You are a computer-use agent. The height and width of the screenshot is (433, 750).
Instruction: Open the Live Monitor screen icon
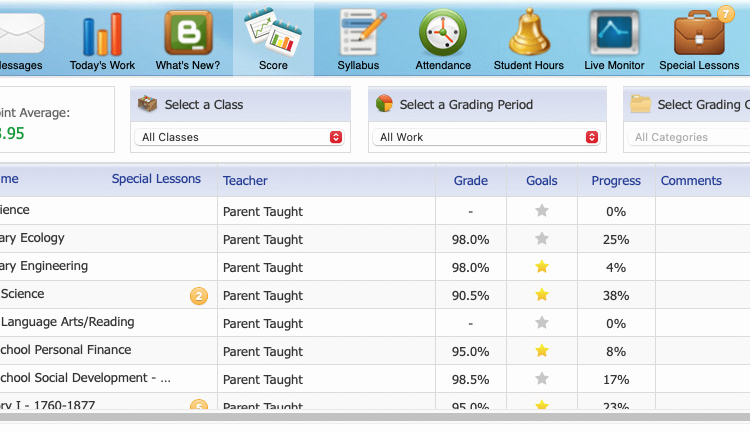tap(615, 35)
